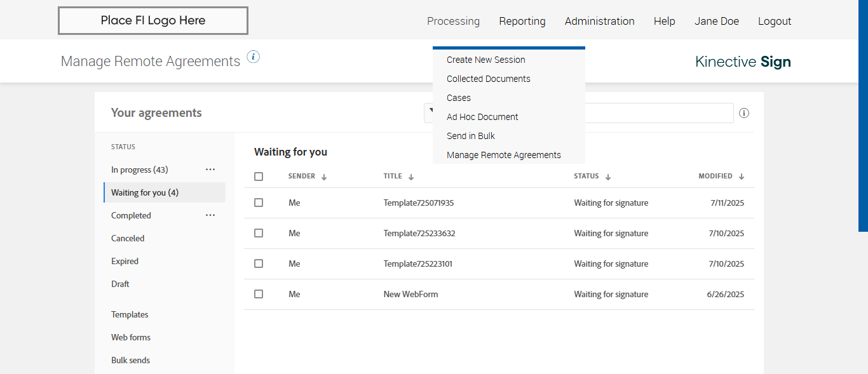Select the New WebForm row checkbox
This screenshot has width=868, height=374.
[259, 294]
